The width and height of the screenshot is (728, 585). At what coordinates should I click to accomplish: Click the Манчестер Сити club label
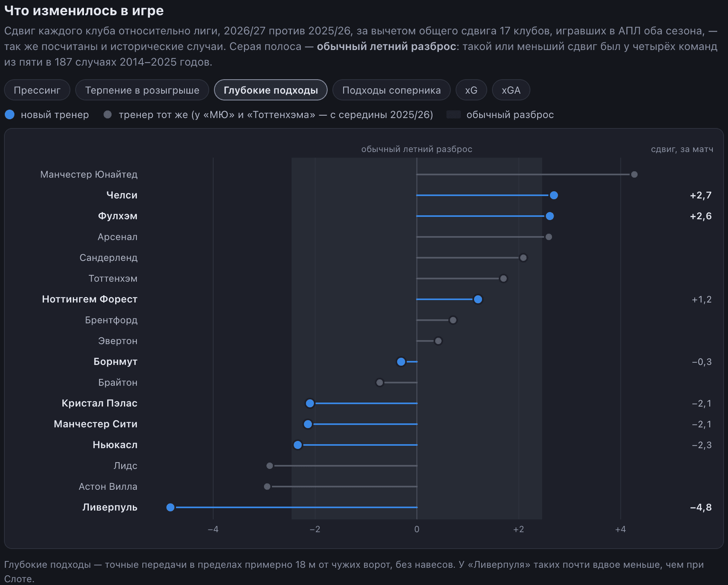pos(96,424)
